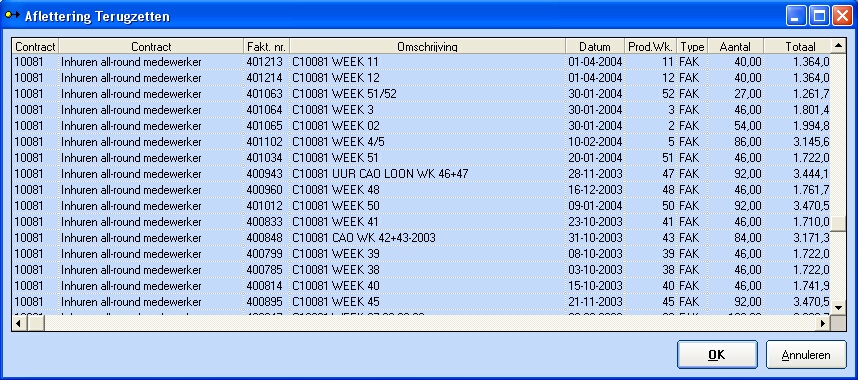Click date 08-10-2003
Image resolution: width=858 pixels, height=380 pixels.
coord(595,254)
